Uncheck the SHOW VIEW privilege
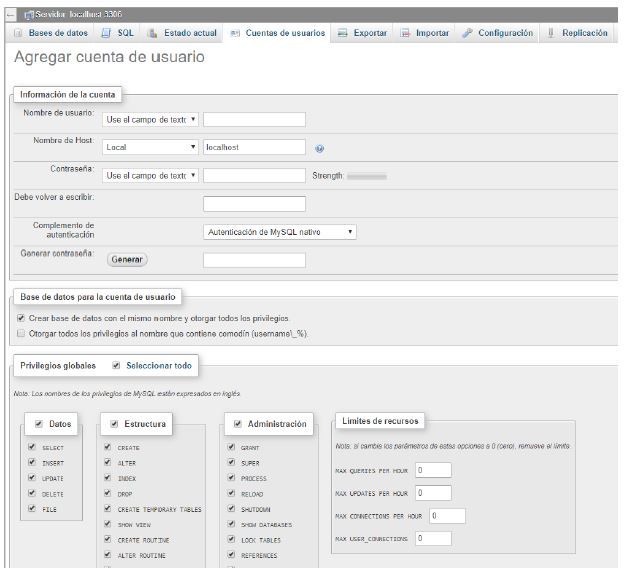Viewport: 624px width, 574px height. 107,524
